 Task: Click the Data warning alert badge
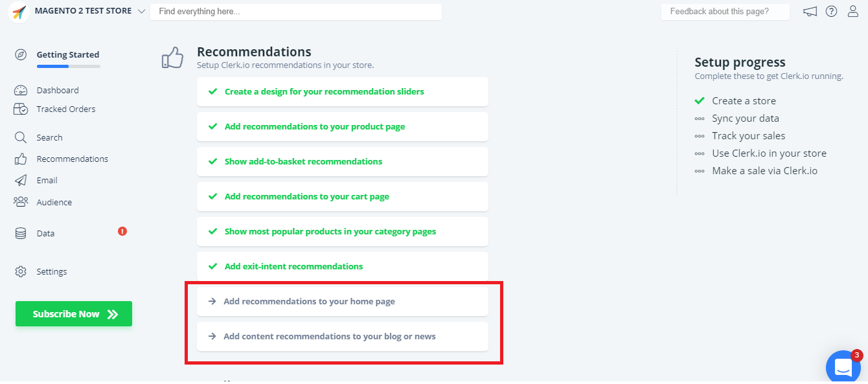coord(122,231)
